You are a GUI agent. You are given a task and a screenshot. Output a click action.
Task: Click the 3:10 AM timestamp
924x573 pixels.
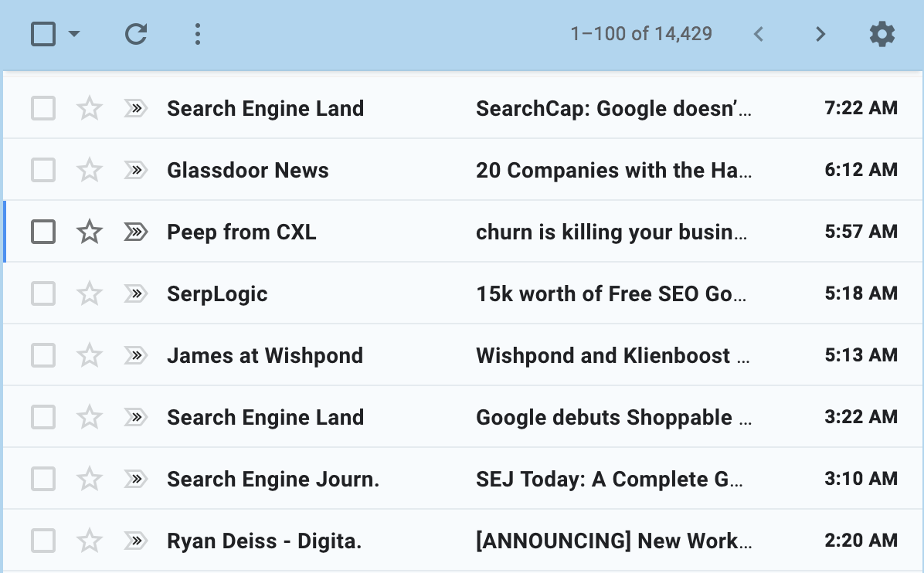pos(861,479)
